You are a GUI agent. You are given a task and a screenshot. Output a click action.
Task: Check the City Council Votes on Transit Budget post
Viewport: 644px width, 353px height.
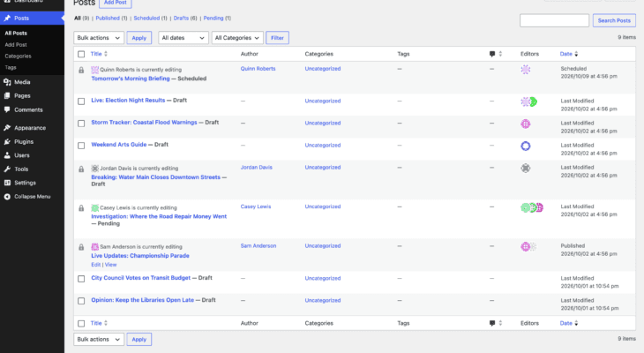coord(81,279)
